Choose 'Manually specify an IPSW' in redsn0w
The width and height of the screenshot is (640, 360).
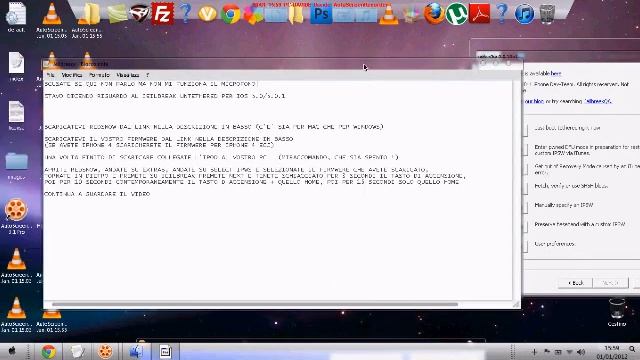pyautogui.click(x=564, y=205)
